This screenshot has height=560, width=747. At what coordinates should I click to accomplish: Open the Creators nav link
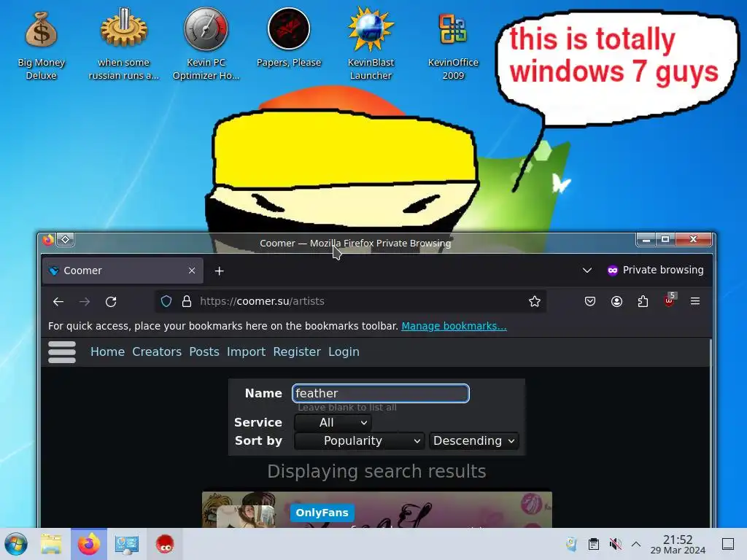click(157, 352)
